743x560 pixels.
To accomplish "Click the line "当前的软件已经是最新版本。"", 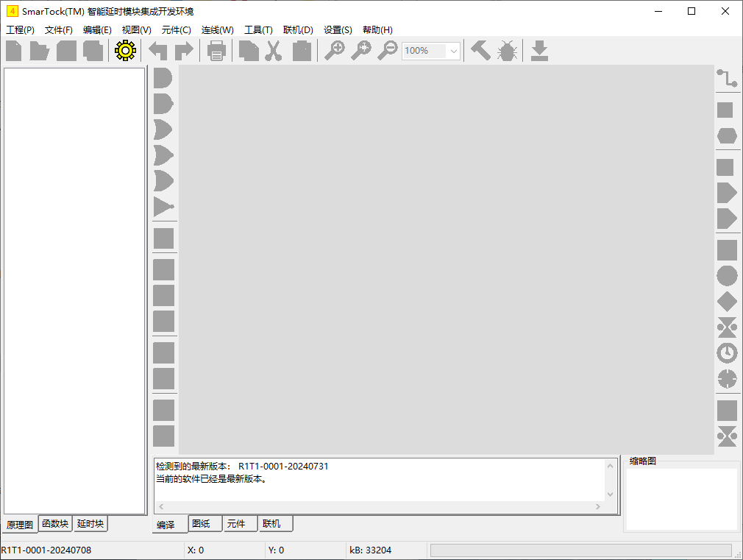I will 212,479.
